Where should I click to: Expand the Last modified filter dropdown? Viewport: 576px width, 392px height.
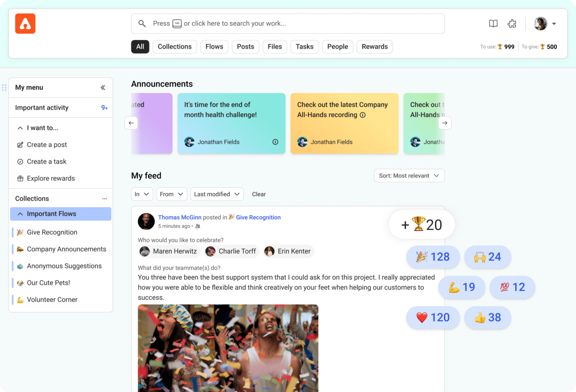(x=217, y=194)
